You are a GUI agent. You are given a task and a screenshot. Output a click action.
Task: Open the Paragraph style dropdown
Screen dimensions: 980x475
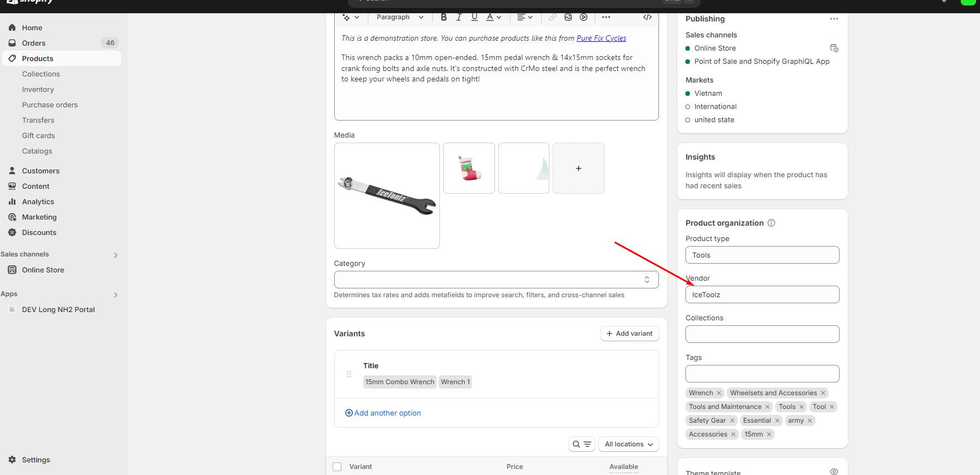pos(400,17)
